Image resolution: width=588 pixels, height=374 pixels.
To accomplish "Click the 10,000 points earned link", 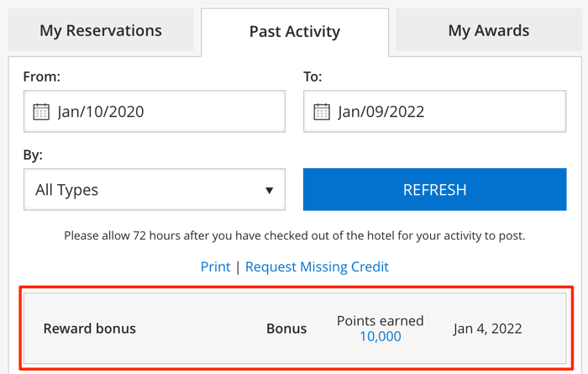I will pos(381,336).
